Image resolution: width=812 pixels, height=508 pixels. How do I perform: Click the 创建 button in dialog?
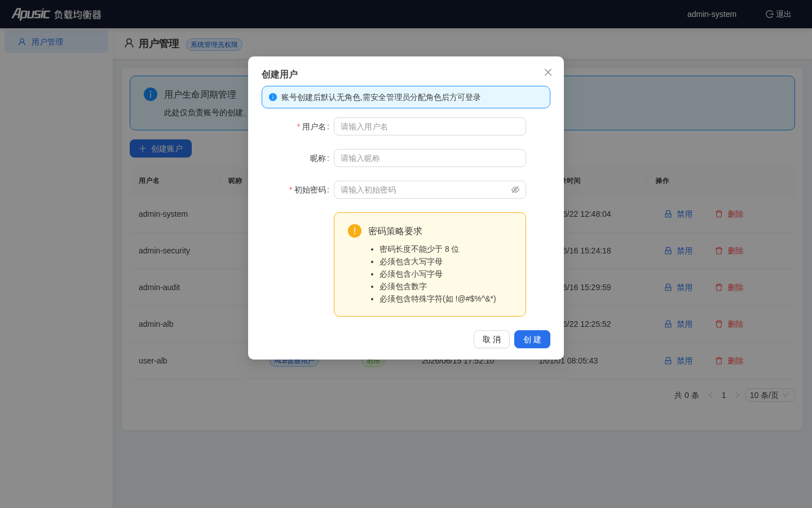coord(532,339)
